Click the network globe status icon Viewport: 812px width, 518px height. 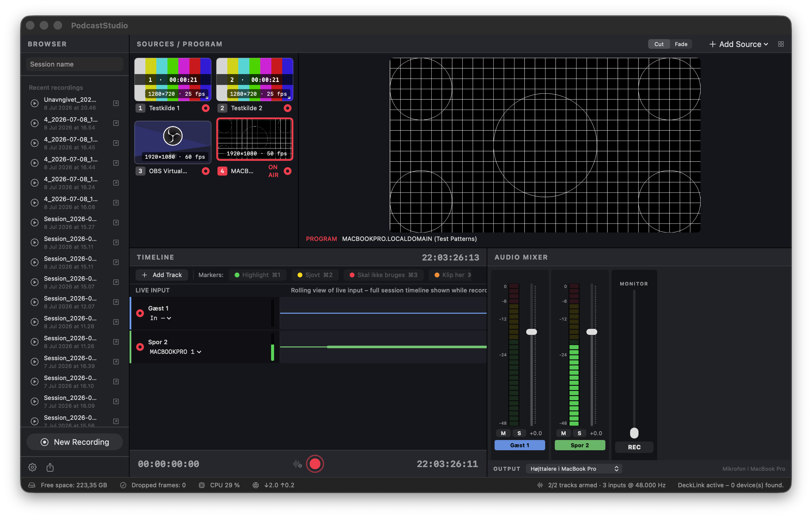256,485
